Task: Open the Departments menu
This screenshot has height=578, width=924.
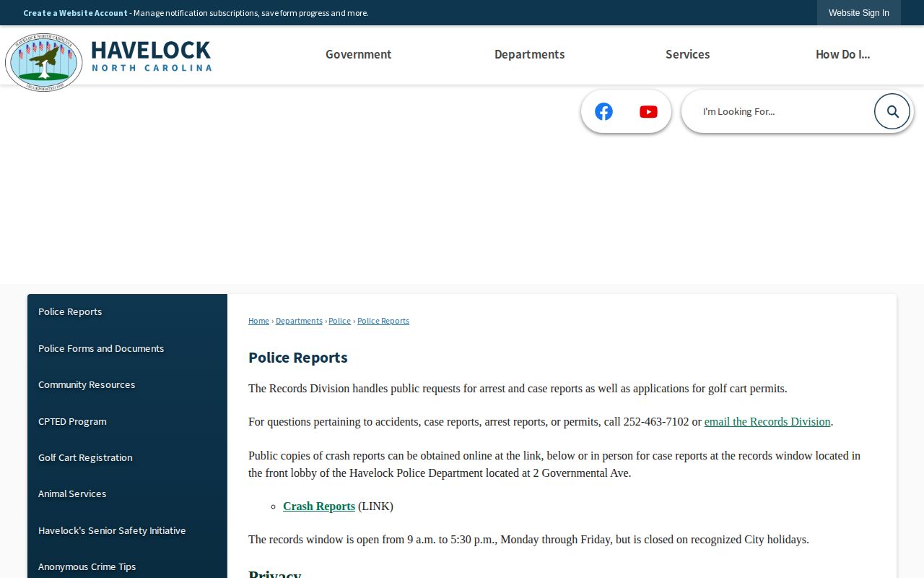Action: [529, 54]
